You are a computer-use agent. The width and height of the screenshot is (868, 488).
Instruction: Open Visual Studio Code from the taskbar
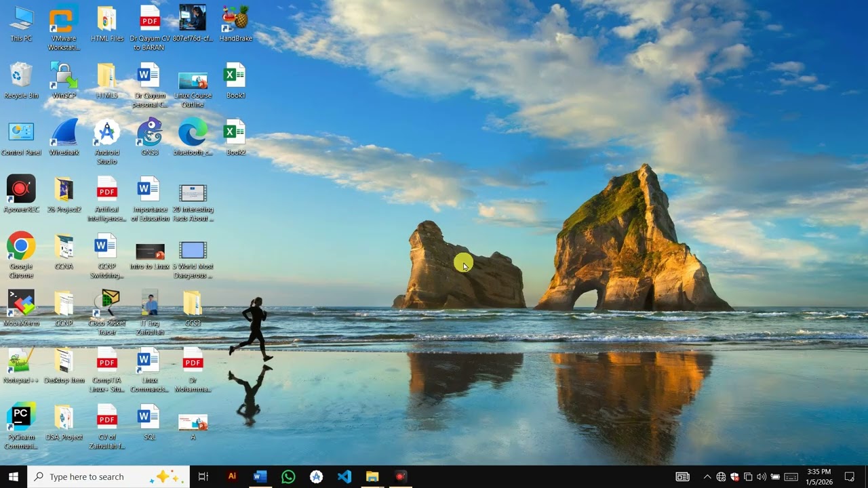[x=344, y=476]
